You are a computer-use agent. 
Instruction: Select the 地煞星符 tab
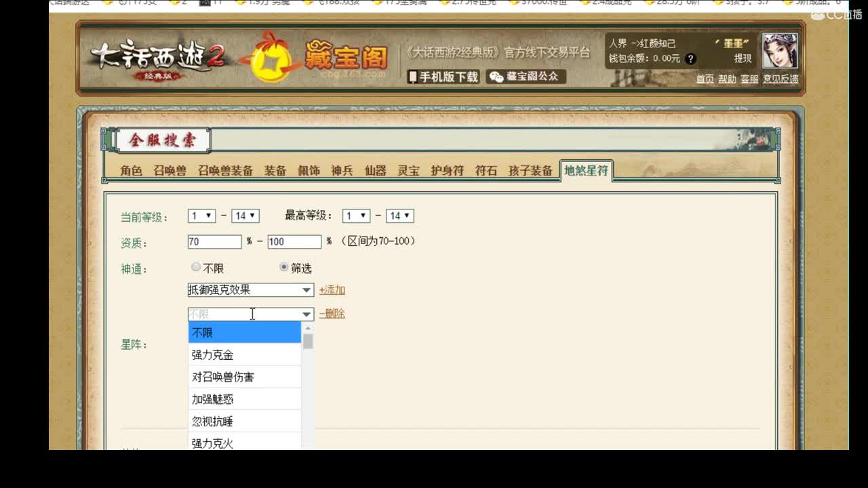(x=586, y=171)
